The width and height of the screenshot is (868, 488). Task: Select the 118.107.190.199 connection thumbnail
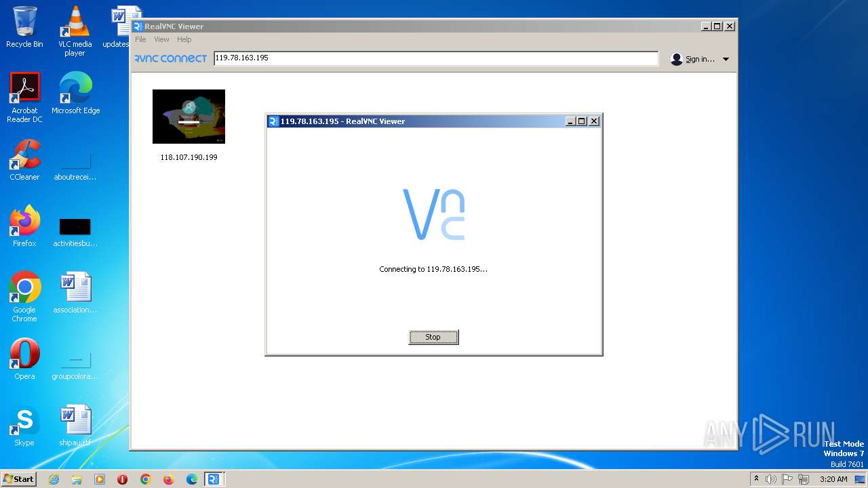coord(189,117)
